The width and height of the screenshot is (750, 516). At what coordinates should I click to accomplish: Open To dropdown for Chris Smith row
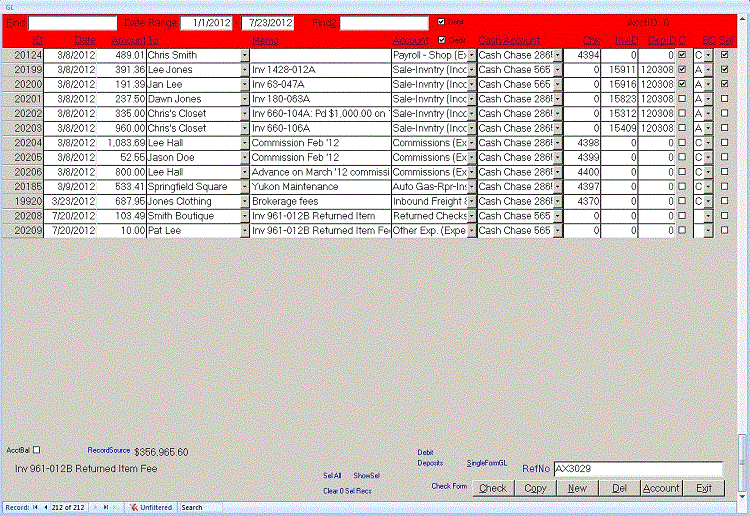coord(245,55)
